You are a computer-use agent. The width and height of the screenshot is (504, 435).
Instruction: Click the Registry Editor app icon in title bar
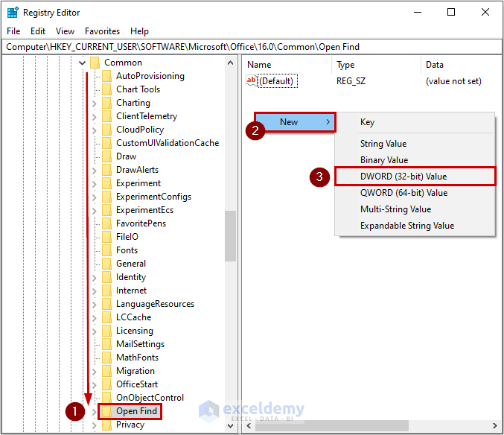[13, 13]
